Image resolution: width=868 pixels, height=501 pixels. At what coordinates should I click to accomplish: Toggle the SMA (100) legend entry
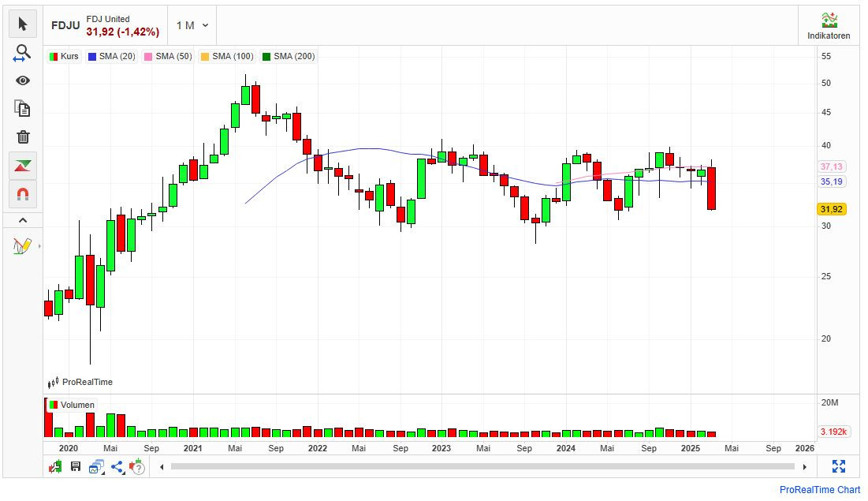[x=227, y=56]
